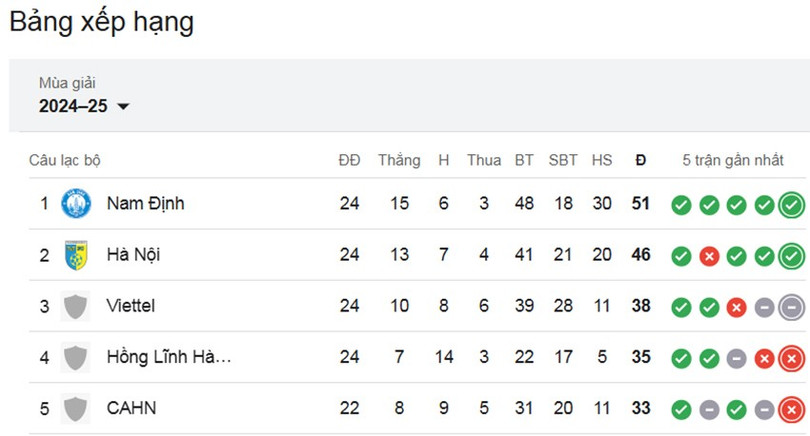The image size is (810, 436).
Task: Open the Hà Nội team link
Action: pos(133,254)
